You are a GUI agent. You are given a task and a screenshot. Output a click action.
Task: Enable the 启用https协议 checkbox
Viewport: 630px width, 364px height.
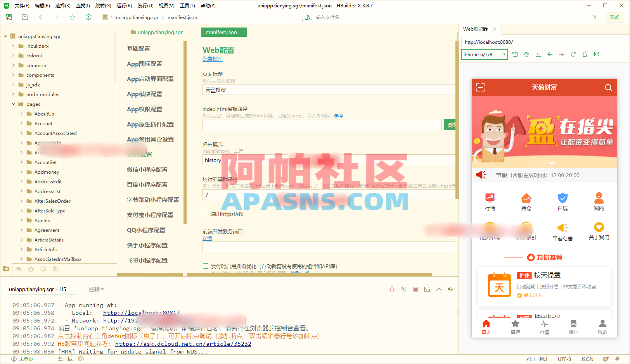(206, 214)
